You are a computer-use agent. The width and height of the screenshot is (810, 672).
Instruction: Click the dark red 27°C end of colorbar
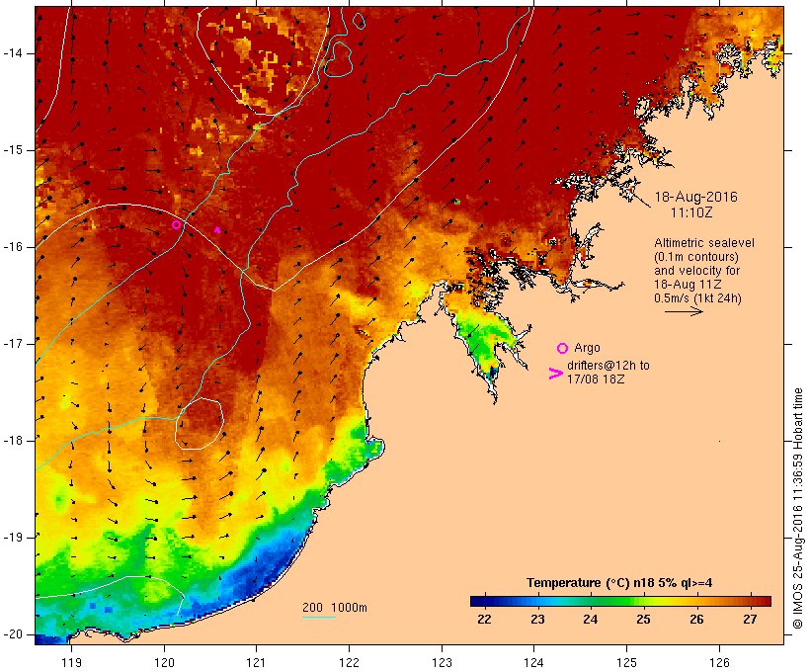point(763,601)
